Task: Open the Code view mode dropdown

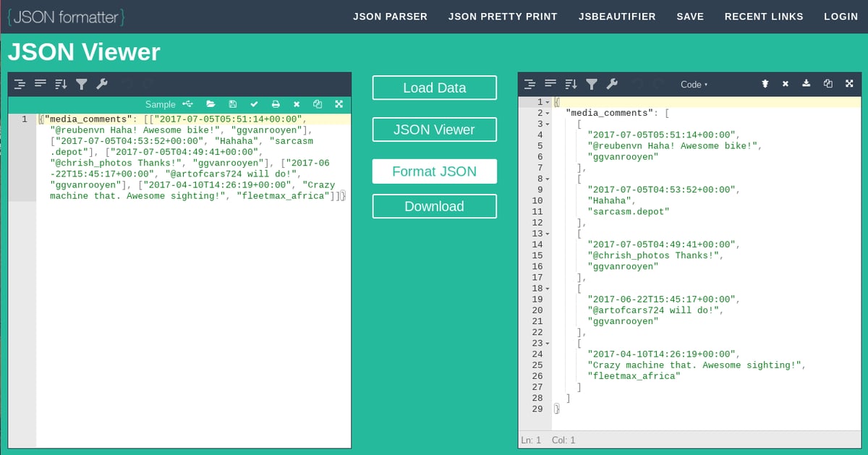Action: pos(694,85)
